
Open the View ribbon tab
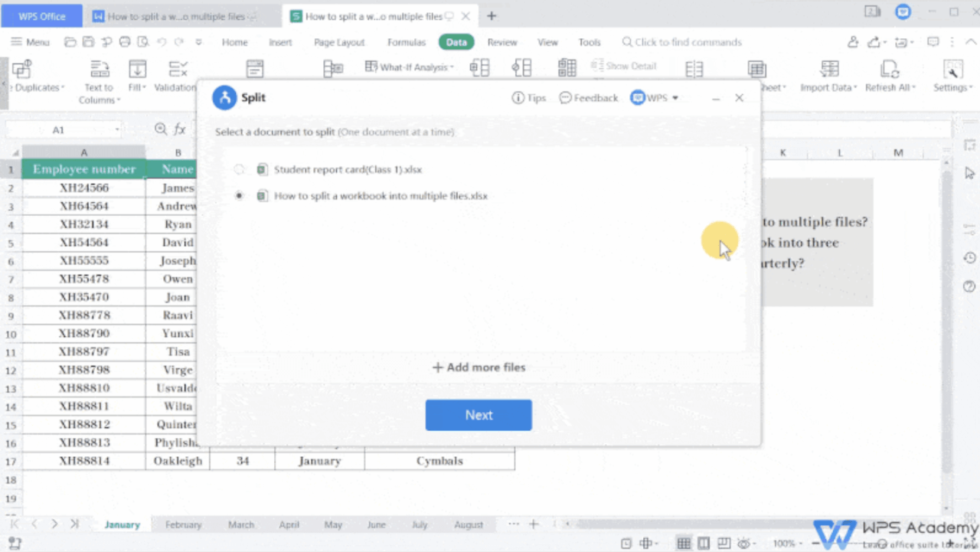click(x=547, y=42)
